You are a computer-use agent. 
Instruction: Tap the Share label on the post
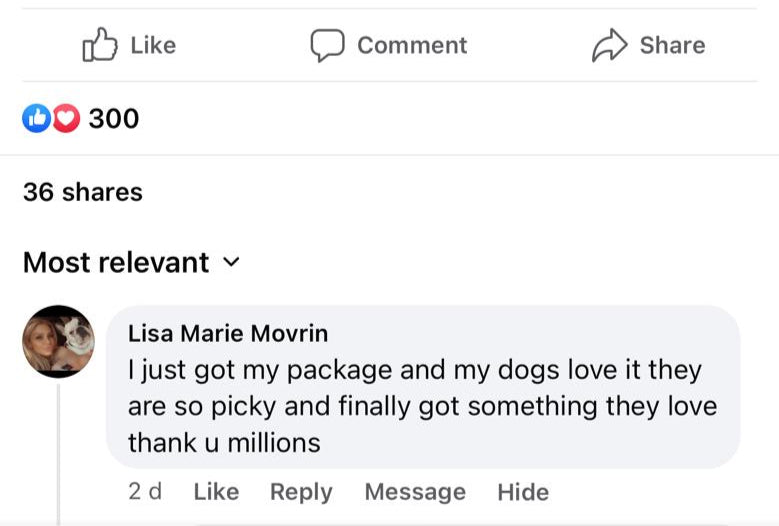(x=672, y=45)
